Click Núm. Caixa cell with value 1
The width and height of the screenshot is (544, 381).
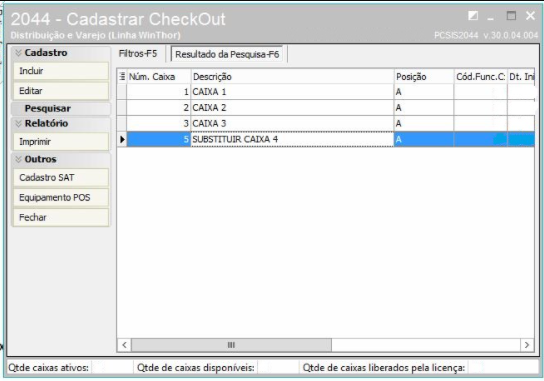tap(159, 92)
